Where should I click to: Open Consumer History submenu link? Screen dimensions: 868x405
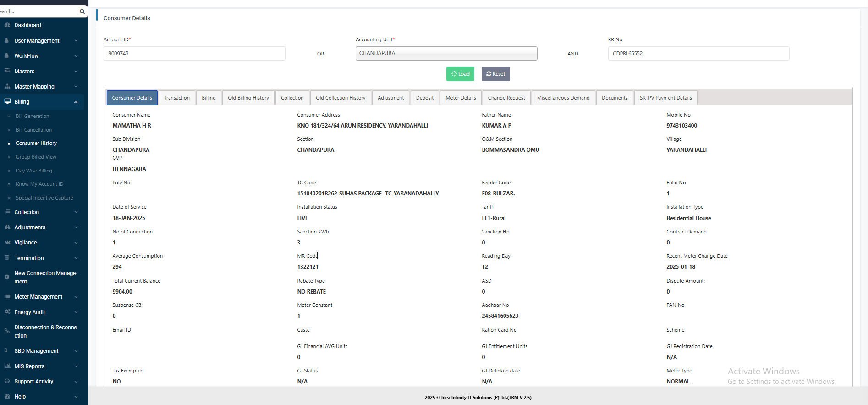36,143
